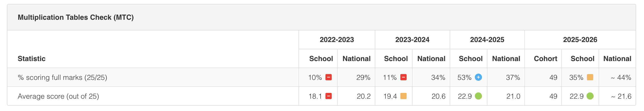Click blue plus icon beside 53%
This screenshot has width=644, height=111.
point(478,77)
